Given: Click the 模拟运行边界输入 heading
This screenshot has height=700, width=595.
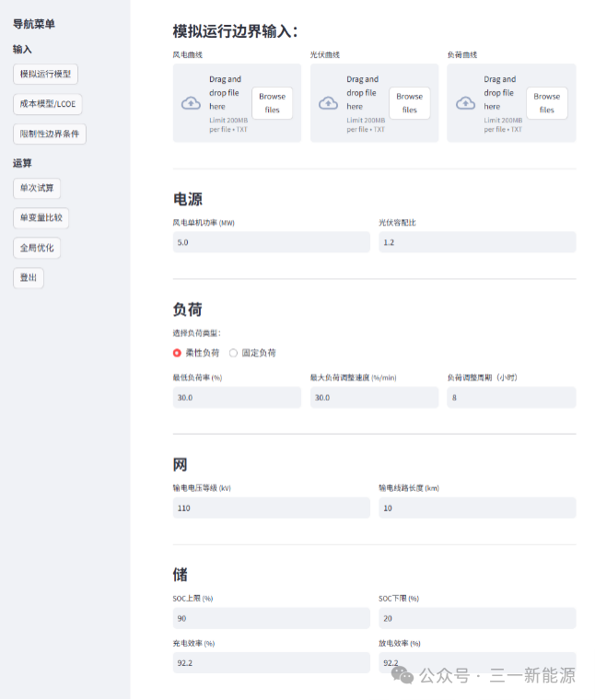Looking at the screenshot, I should pos(235,31).
